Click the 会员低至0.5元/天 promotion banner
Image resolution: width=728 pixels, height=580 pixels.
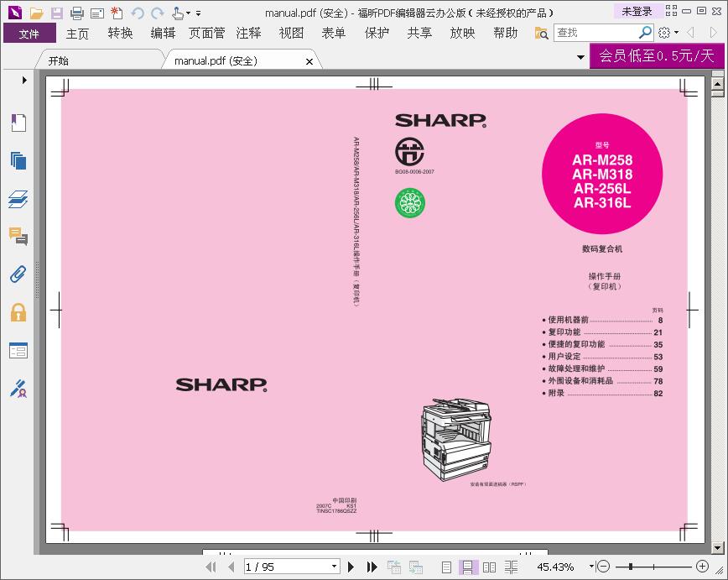[657, 55]
